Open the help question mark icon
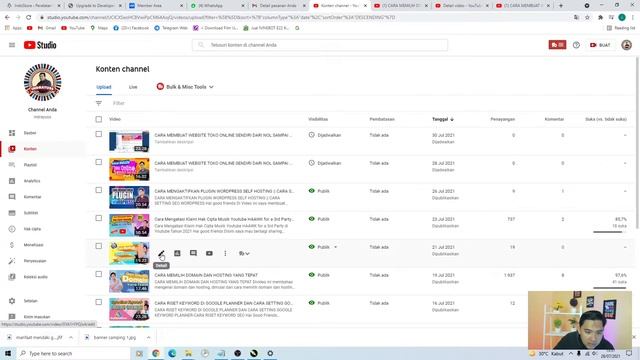Viewport: 640px width, 360px height. tap(576, 45)
